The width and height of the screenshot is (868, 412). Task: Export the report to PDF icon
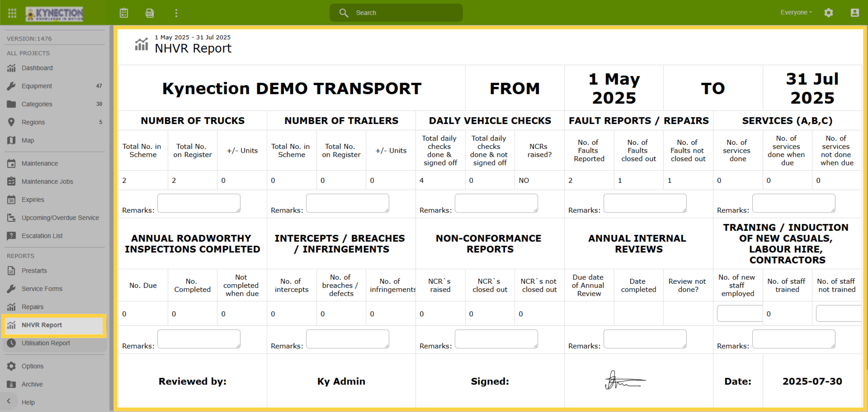(x=150, y=13)
